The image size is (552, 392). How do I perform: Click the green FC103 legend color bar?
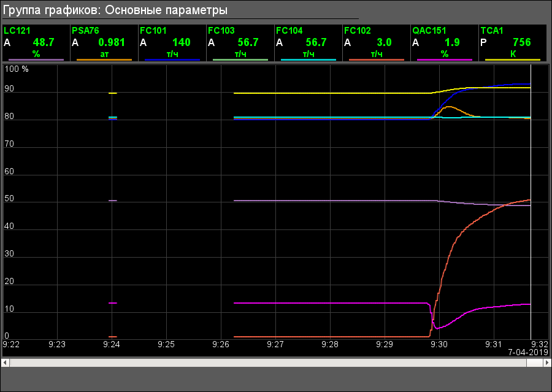240,60
